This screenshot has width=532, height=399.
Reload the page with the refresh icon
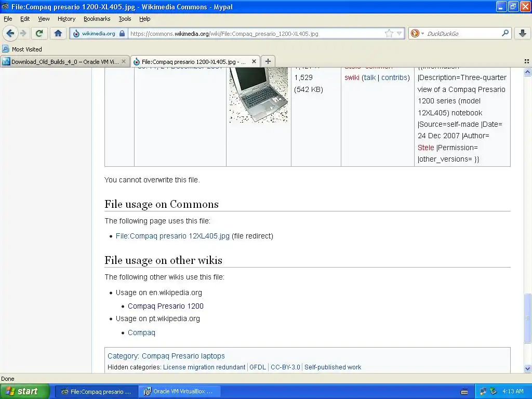[39, 33]
